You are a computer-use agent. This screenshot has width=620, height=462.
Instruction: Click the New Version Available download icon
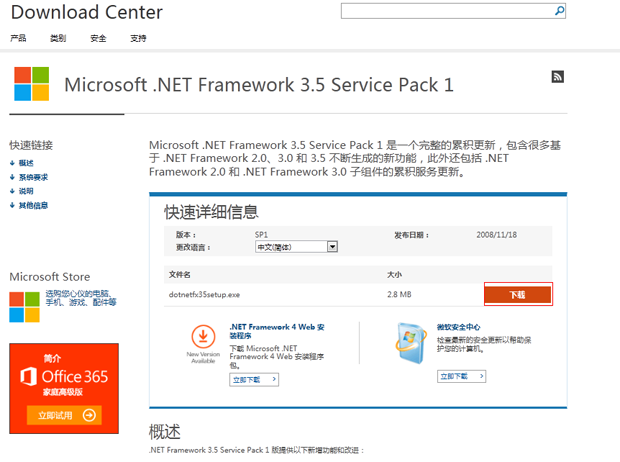click(x=202, y=337)
